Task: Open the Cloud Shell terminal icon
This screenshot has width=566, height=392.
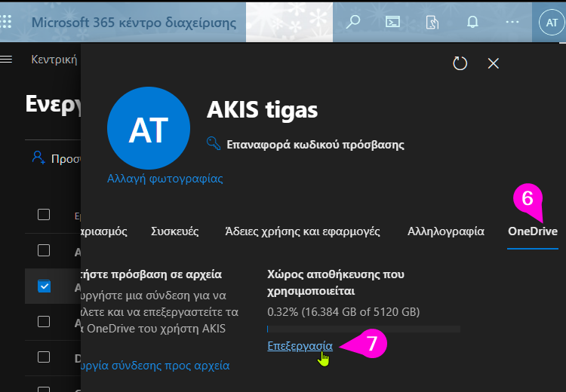Action: 392,22
